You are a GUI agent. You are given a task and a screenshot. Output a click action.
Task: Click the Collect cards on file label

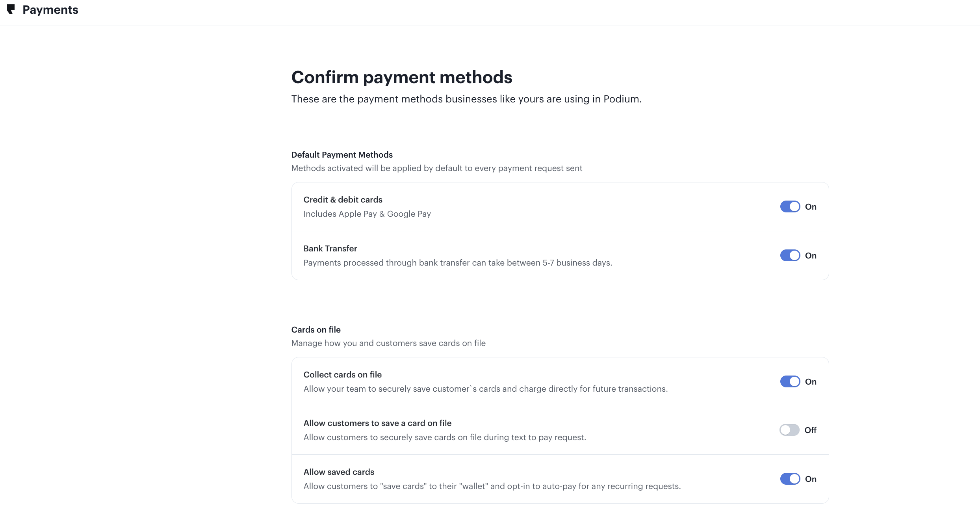coord(342,375)
